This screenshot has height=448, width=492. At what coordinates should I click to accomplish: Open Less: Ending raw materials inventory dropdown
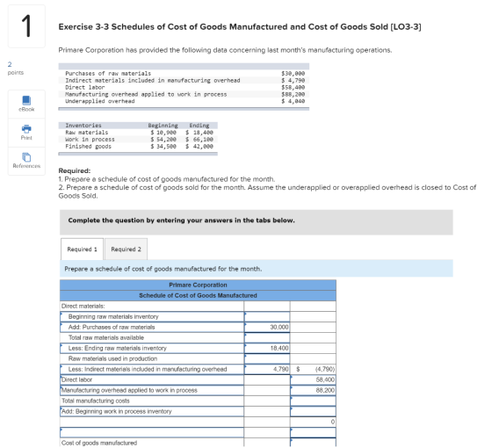(152, 348)
